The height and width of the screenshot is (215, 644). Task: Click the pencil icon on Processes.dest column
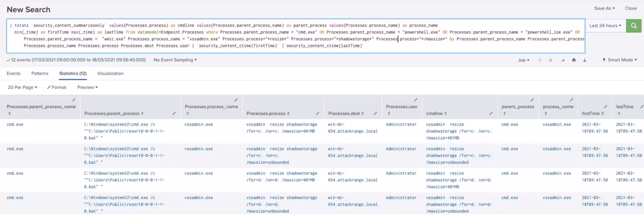click(x=375, y=113)
